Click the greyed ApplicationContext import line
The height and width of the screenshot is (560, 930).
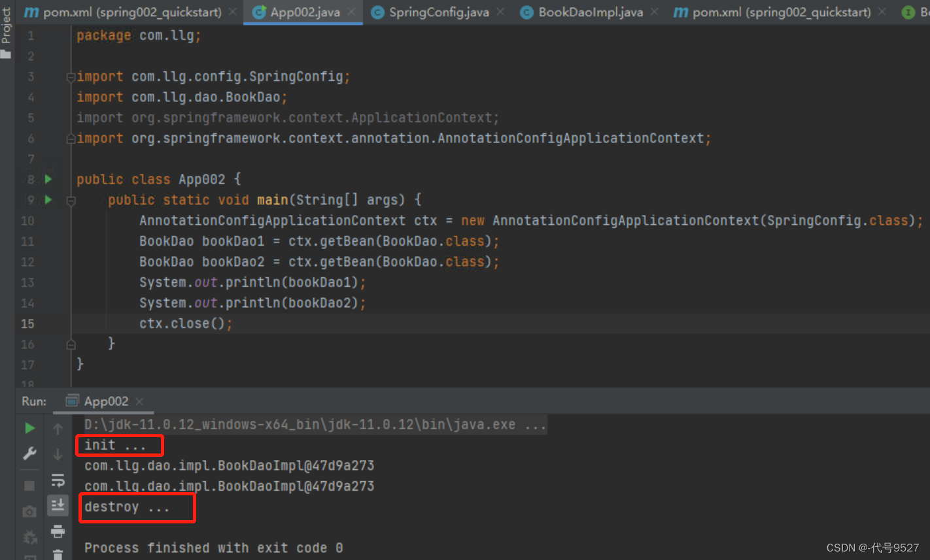tap(288, 118)
